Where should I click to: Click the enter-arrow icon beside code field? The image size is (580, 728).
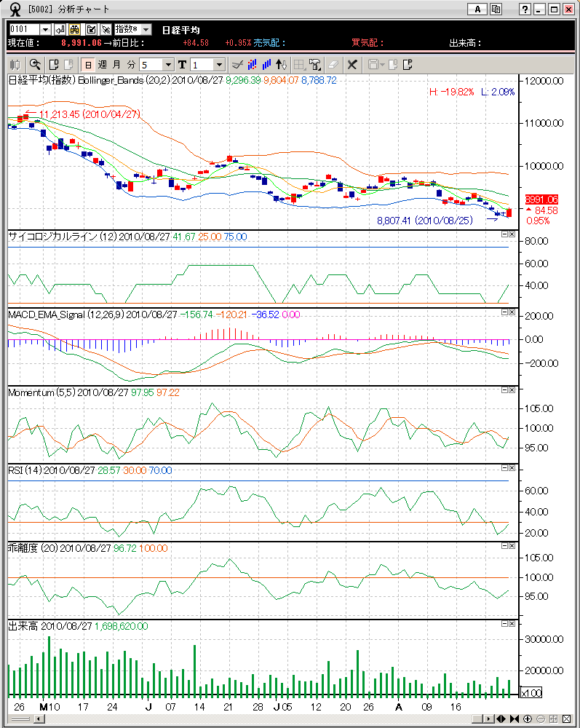coord(60,29)
